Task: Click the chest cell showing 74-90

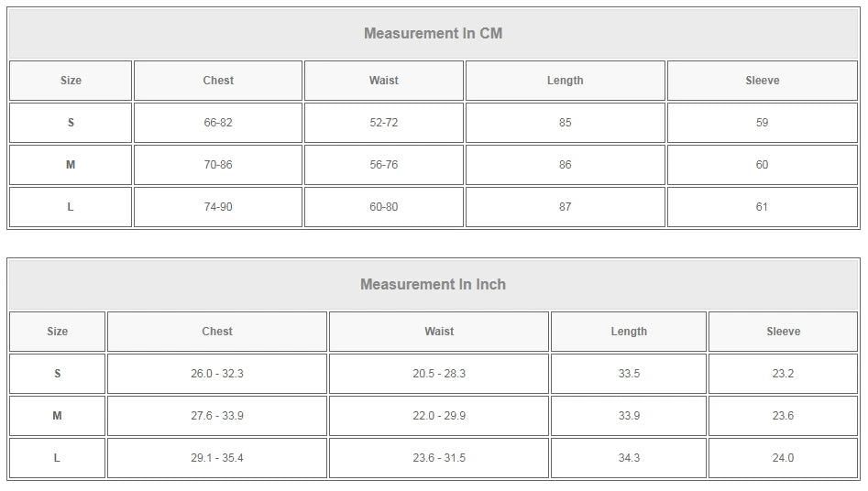Action: [218, 207]
